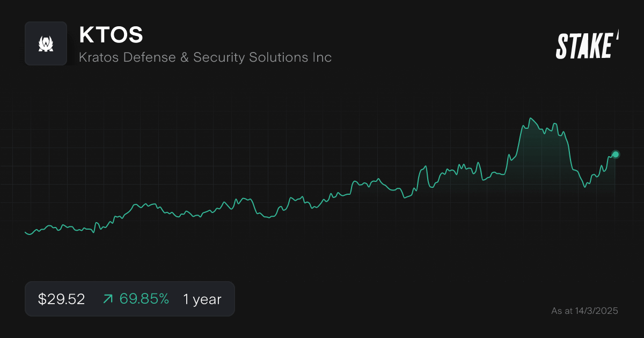The height and width of the screenshot is (338, 644).
Task: Open the timeframe selector showing 1 year
Action: 201,299
